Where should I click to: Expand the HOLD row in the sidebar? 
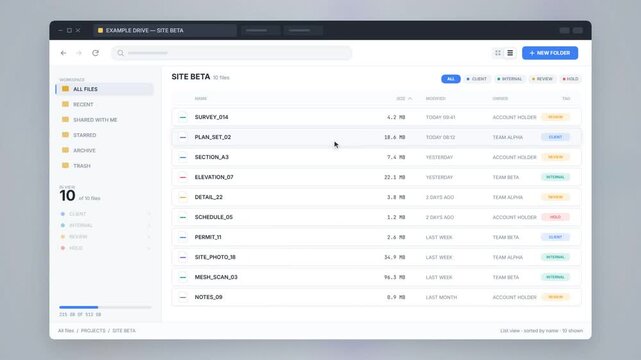point(105,248)
